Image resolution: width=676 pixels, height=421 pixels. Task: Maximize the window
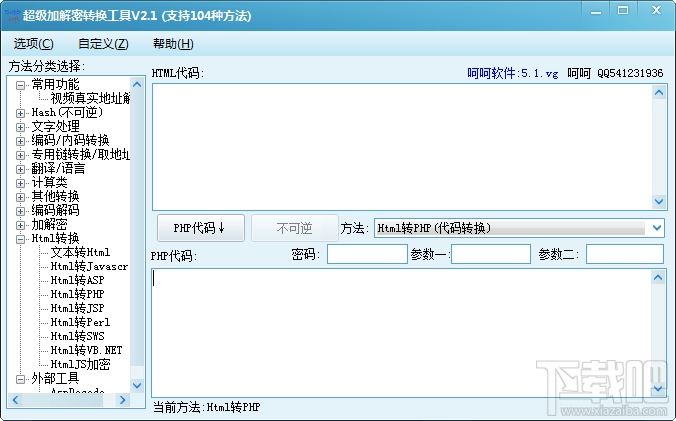pos(623,11)
